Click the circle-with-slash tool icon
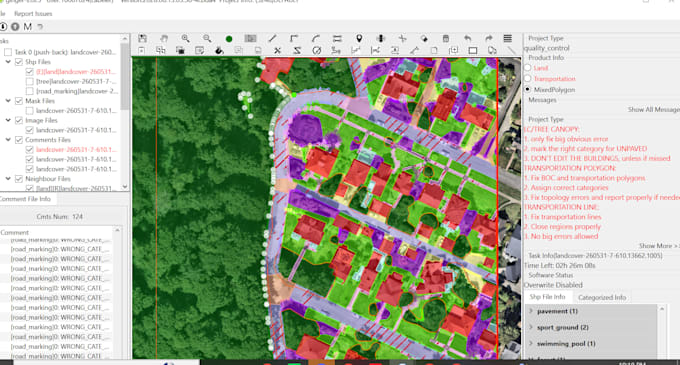The width and height of the screenshot is (680, 365). point(317,51)
